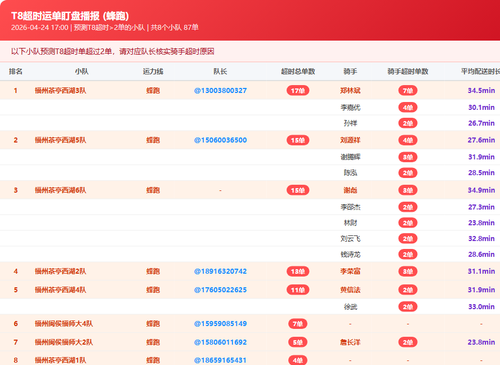Click the 小队 column header
This screenshot has height=365, width=500.
[x=82, y=71]
